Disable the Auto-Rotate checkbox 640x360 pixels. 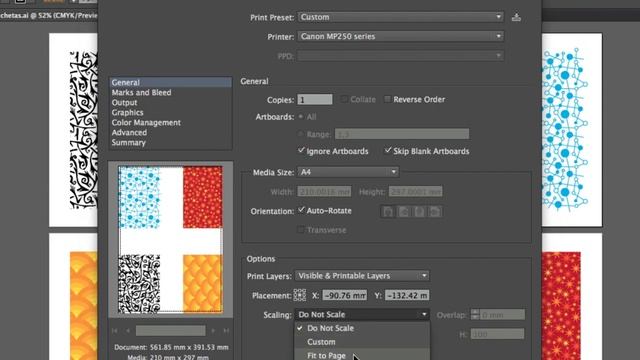point(301,210)
